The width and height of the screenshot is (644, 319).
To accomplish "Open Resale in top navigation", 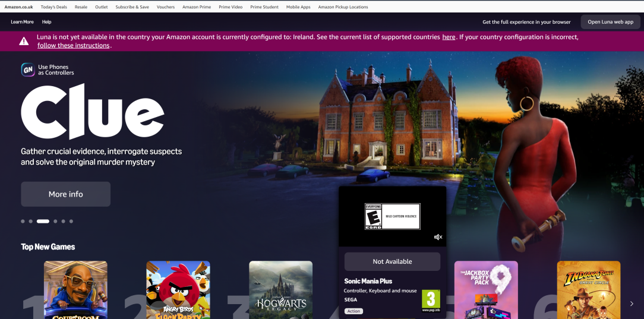I will pyautogui.click(x=81, y=7).
